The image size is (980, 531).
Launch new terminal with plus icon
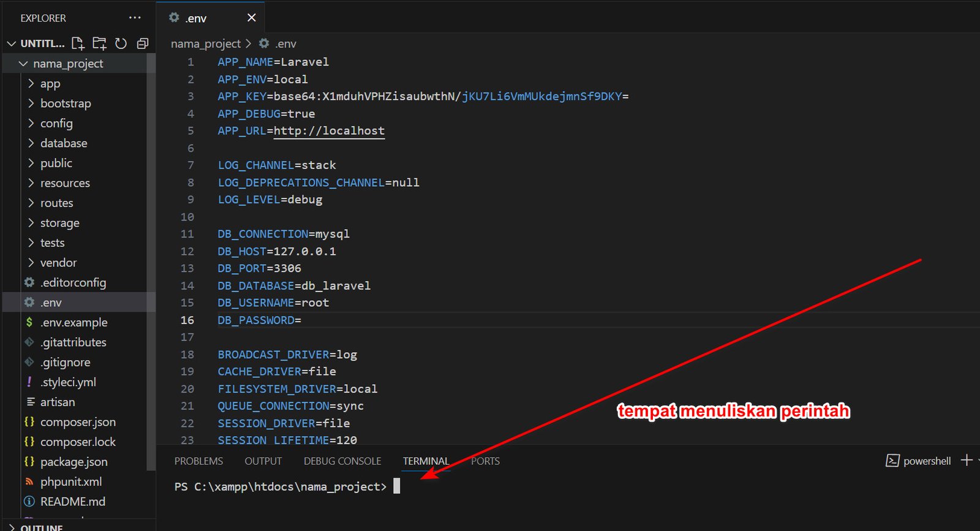tap(967, 460)
